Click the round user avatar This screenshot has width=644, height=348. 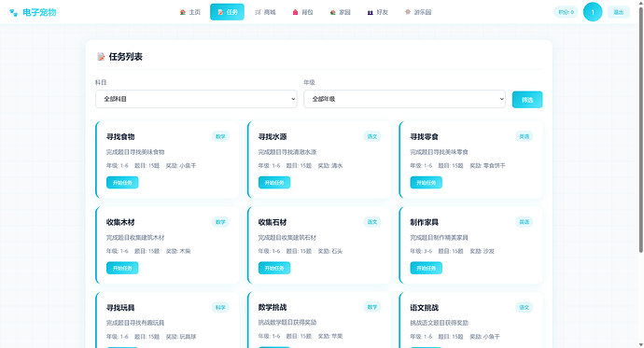click(593, 12)
